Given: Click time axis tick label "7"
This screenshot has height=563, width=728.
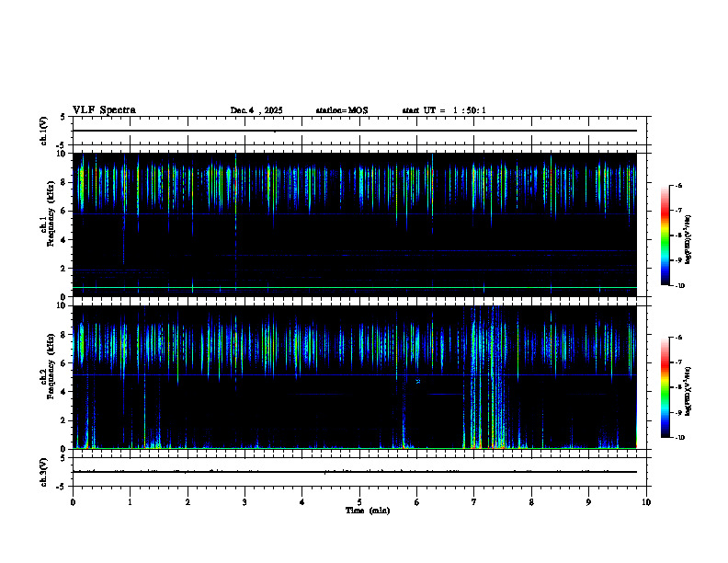Looking at the screenshot, I should pos(474,502).
